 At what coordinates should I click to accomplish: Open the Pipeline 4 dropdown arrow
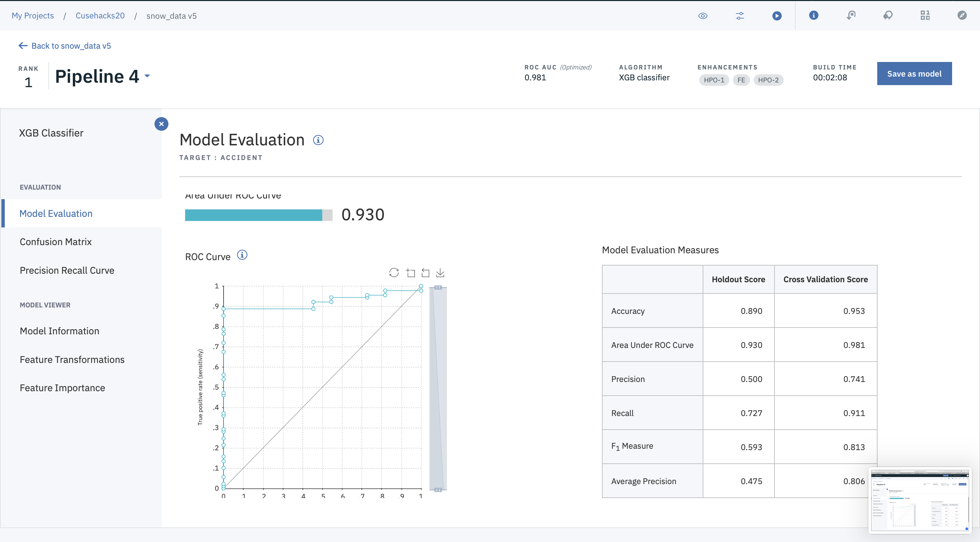(x=147, y=76)
